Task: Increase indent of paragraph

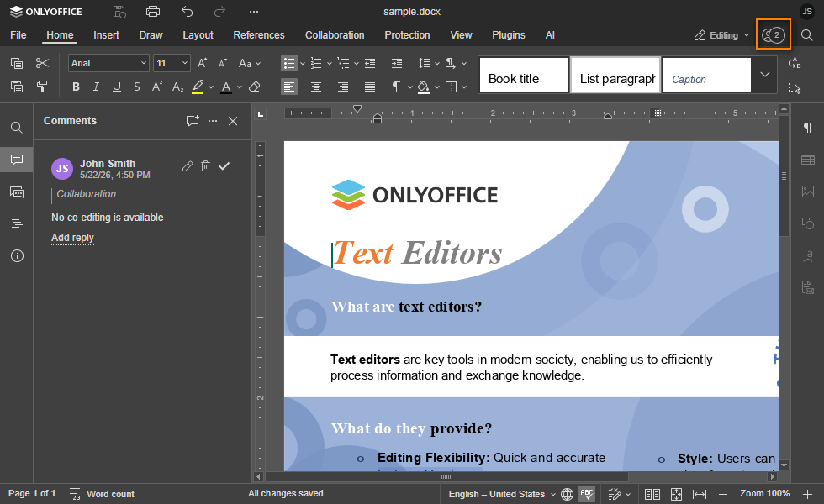Action: 397,64
